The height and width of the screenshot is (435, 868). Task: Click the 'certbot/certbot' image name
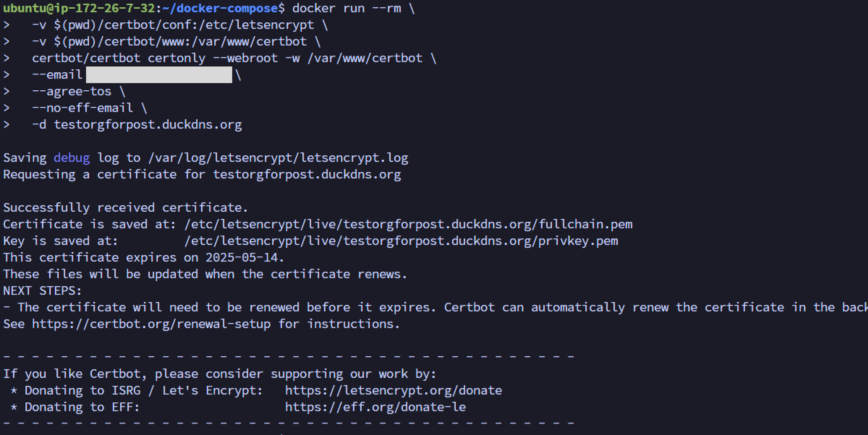coord(86,58)
